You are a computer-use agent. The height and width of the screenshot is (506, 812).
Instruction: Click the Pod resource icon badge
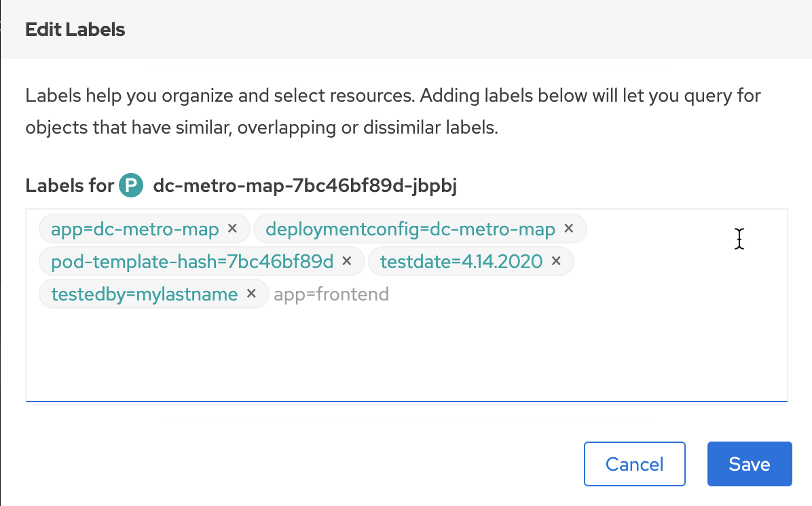131,185
